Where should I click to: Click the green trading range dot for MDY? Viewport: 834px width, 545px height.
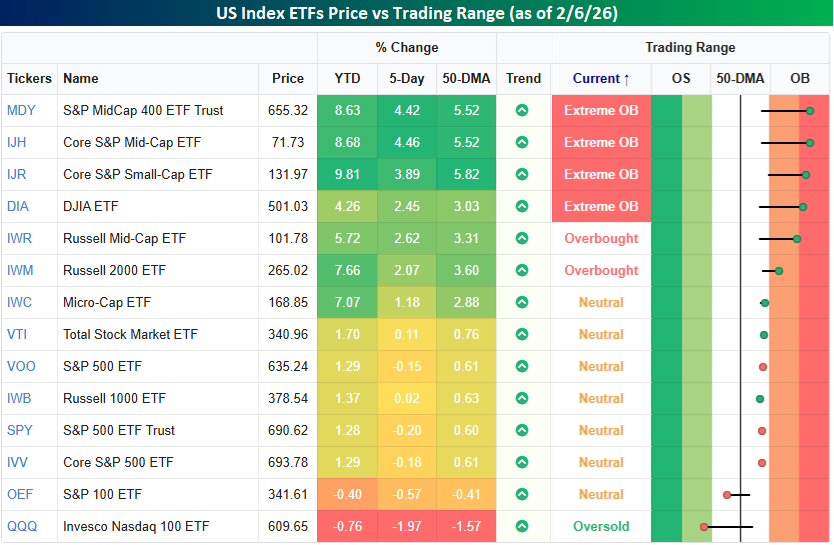pos(810,110)
